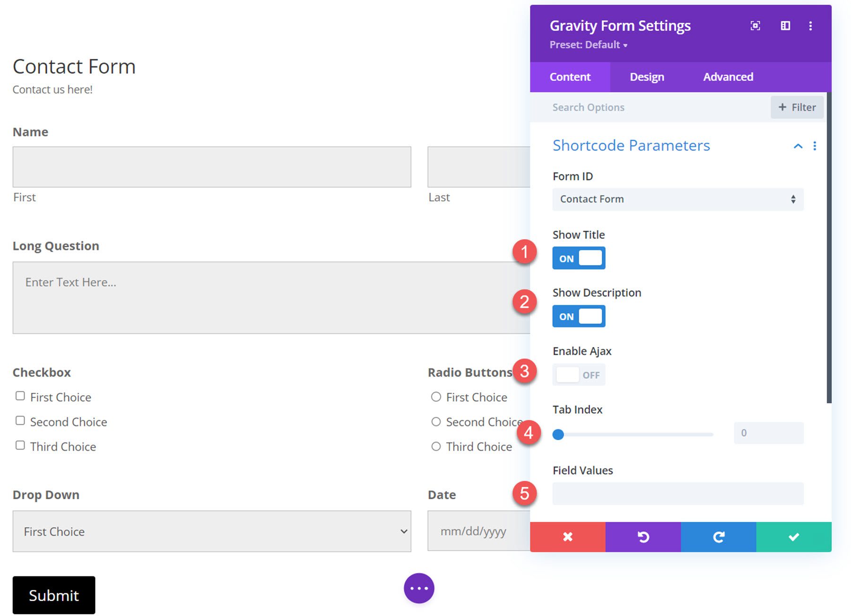
Task: Save settings with the green checkmark
Action: [794, 536]
